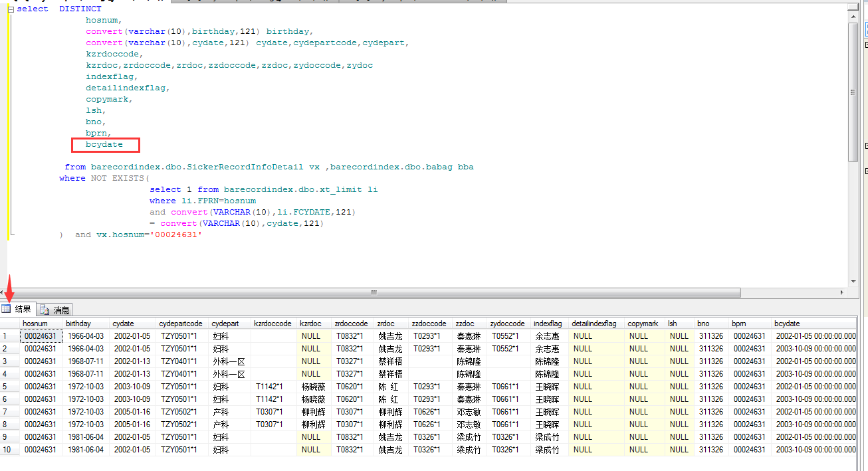Select the first cydate column header
This screenshot has width=868, height=471.
tap(132, 324)
